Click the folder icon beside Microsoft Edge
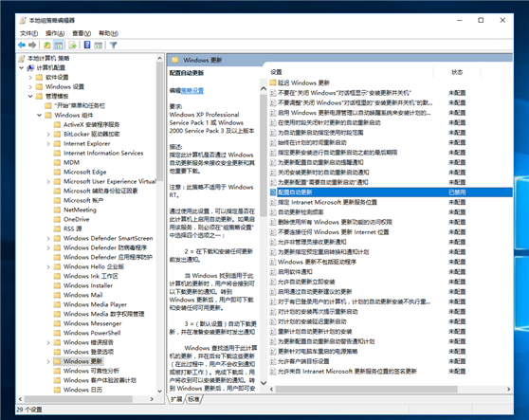The height and width of the screenshot is (420, 529). click(57, 172)
